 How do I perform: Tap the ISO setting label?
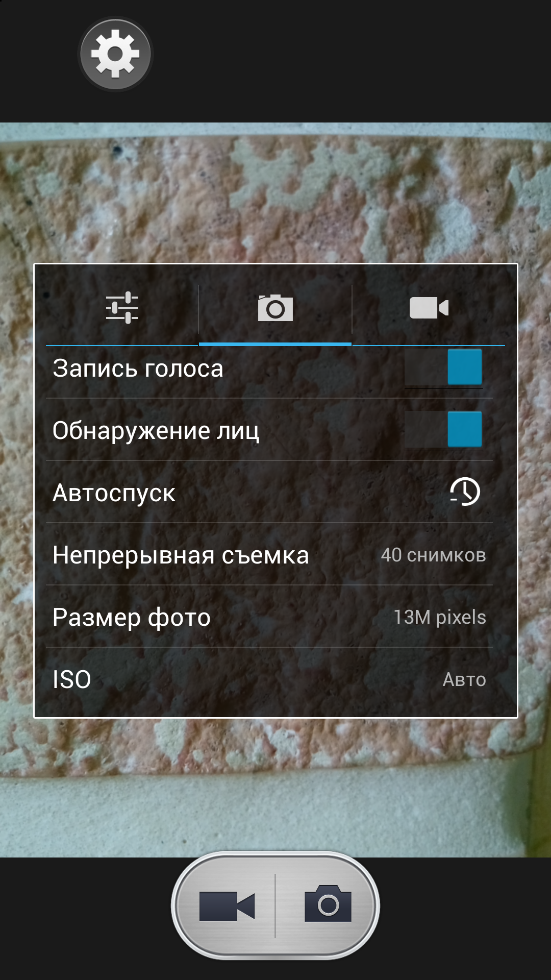point(72,679)
